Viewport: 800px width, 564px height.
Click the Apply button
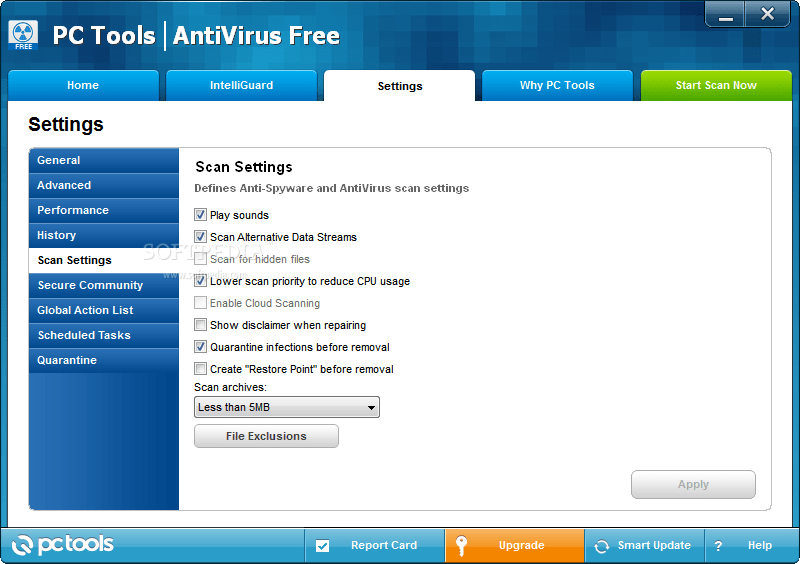[693, 484]
